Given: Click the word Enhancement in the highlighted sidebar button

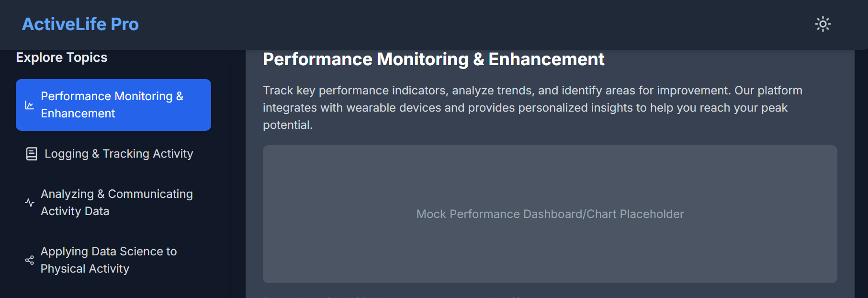Looking at the screenshot, I should pos(78,114).
